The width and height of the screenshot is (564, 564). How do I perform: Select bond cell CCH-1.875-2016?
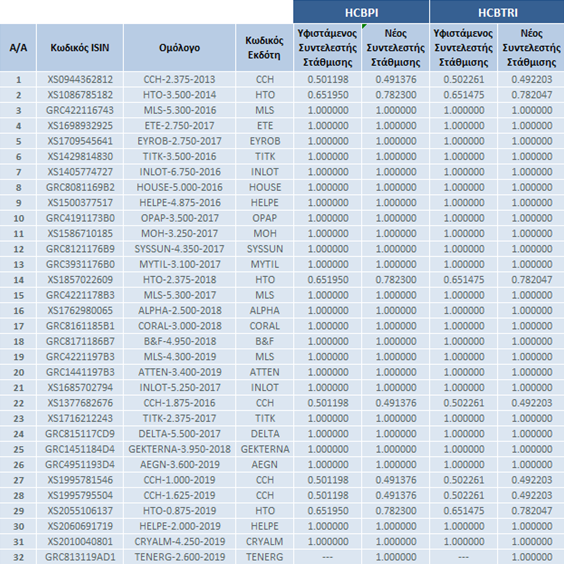(x=179, y=403)
